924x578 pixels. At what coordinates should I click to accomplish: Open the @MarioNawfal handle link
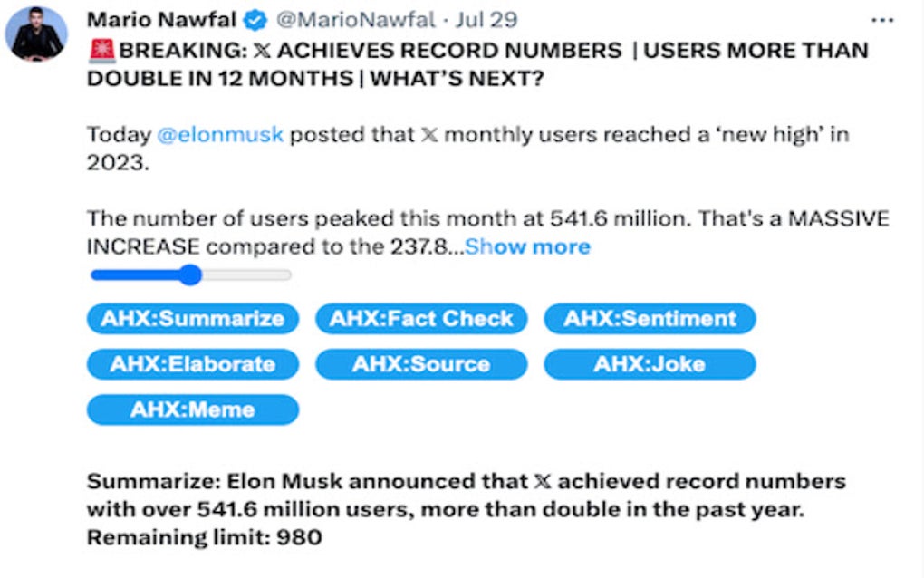(x=350, y=21)
